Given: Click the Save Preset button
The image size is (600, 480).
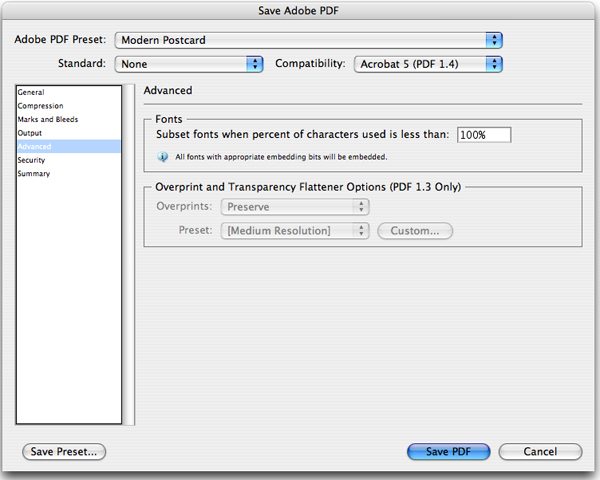Looking at the screenshot, I should click(x=64, y=452).
